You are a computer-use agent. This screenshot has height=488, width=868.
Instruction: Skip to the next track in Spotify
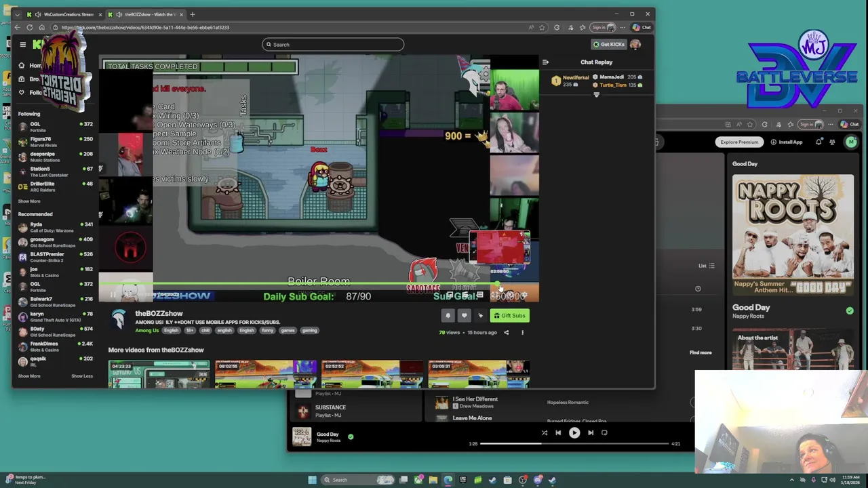tap(591, 432)
